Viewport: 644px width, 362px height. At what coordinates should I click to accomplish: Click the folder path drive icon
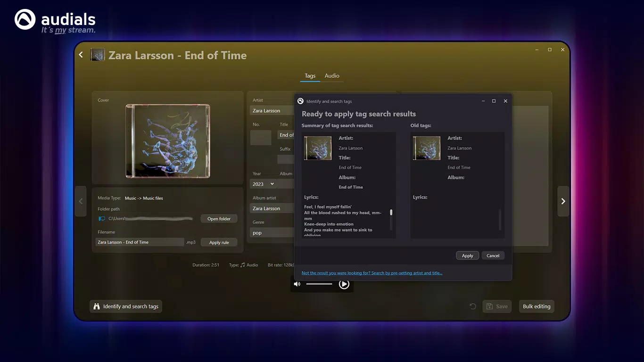pos(102,219)
